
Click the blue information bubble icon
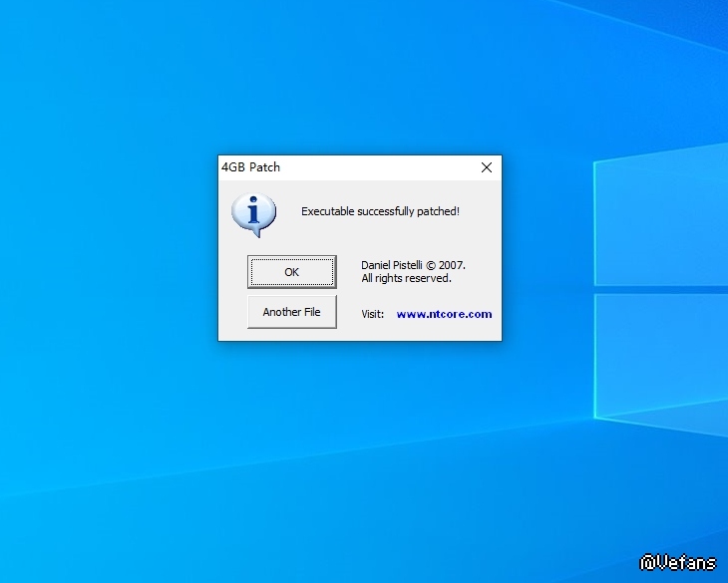(253, 215)
